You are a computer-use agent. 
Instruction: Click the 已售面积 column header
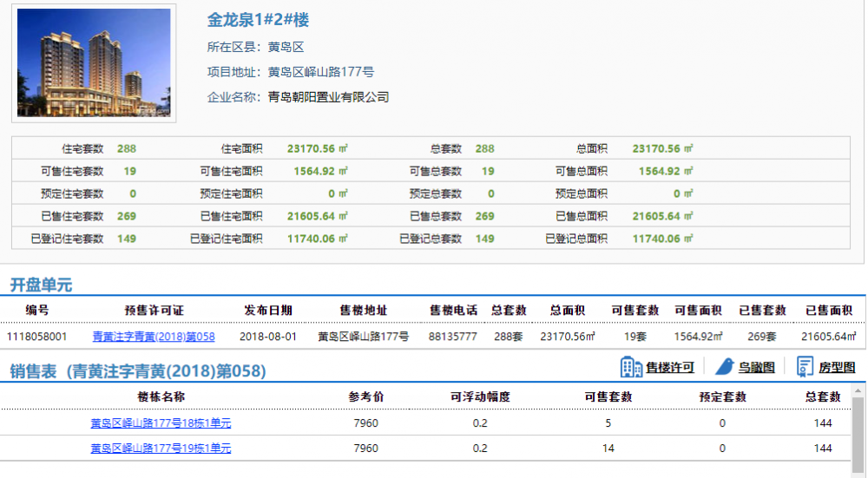click(x=829, y=311)
